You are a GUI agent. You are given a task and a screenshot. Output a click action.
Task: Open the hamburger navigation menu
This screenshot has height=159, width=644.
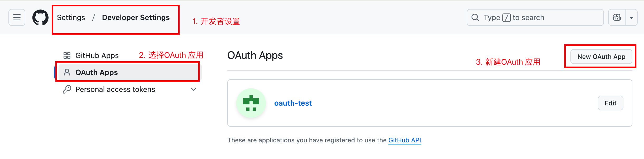click(17, 17)
